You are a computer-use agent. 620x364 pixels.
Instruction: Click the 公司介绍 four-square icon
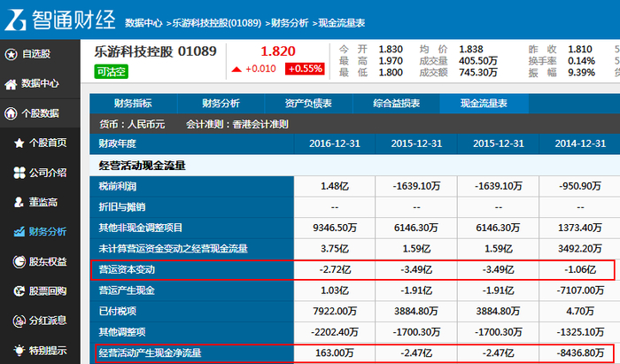pos(19,173)
